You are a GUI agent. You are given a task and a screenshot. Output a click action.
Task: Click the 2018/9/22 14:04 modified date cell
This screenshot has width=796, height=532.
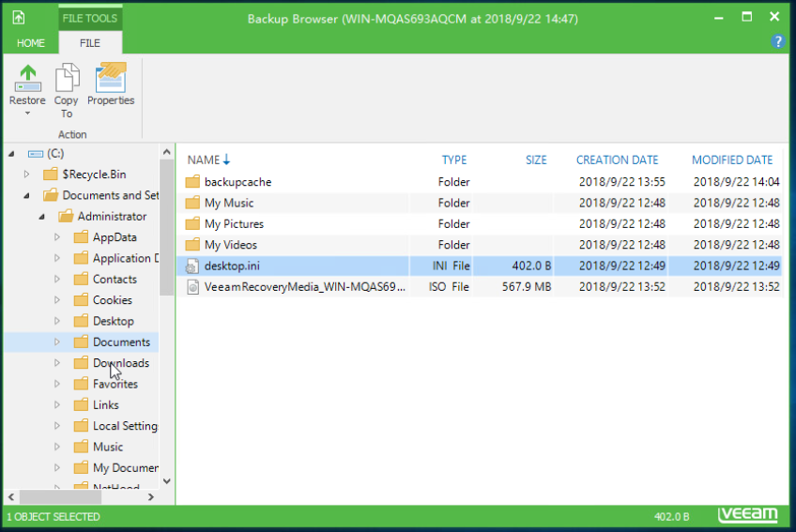[x=736, y=182]
